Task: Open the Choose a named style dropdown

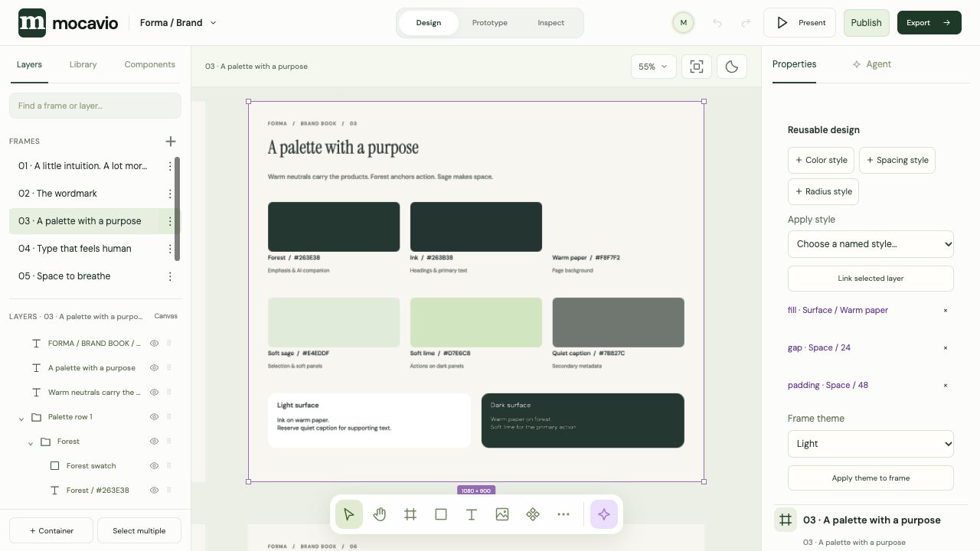Action: click(x=871, y=244)
